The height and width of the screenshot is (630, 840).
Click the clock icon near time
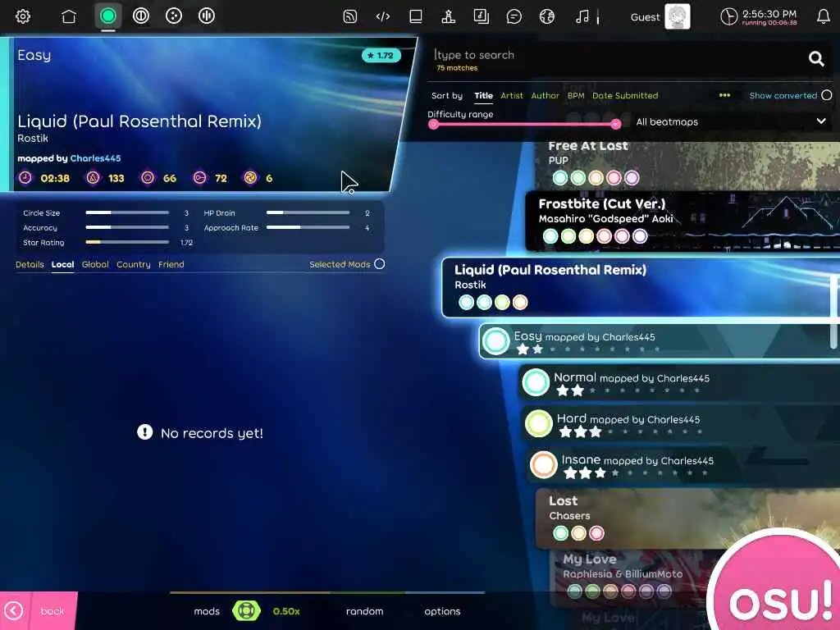pos(728,16)
